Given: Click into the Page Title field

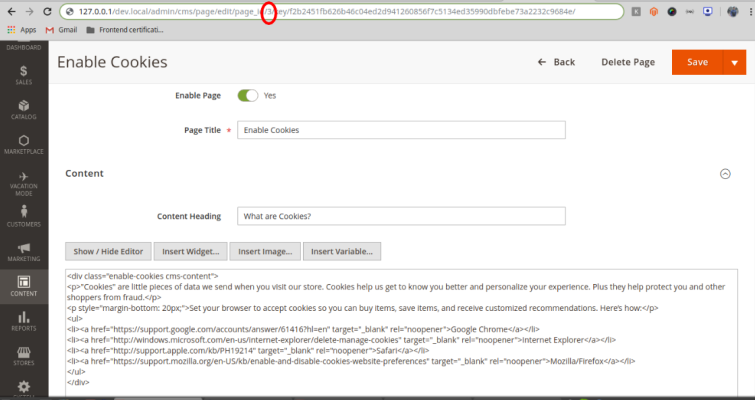Looking at the screenshot, I should [401, 130].
